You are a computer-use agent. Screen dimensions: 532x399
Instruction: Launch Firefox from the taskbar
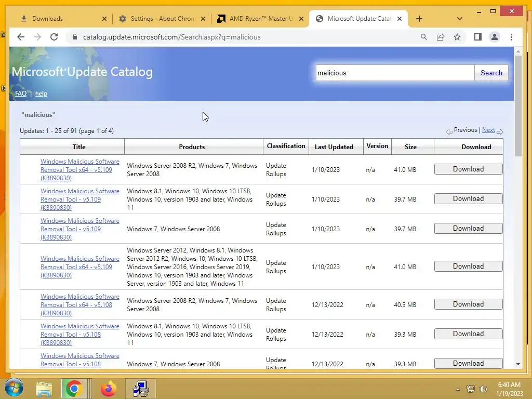pos(109,389)
